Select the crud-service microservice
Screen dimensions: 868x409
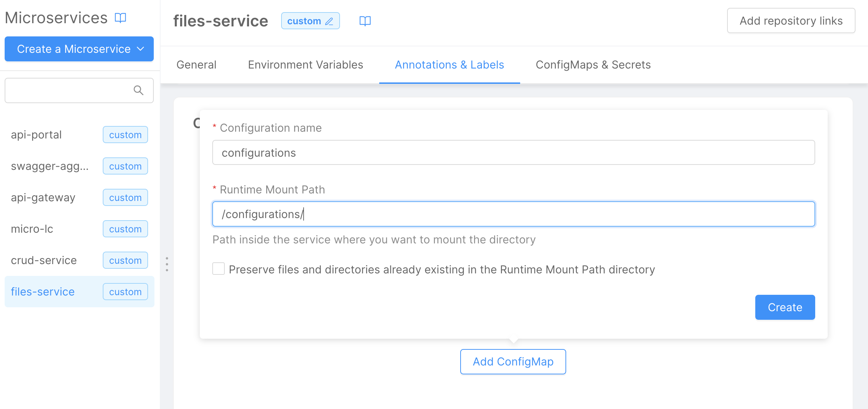(x=44, y=260)
